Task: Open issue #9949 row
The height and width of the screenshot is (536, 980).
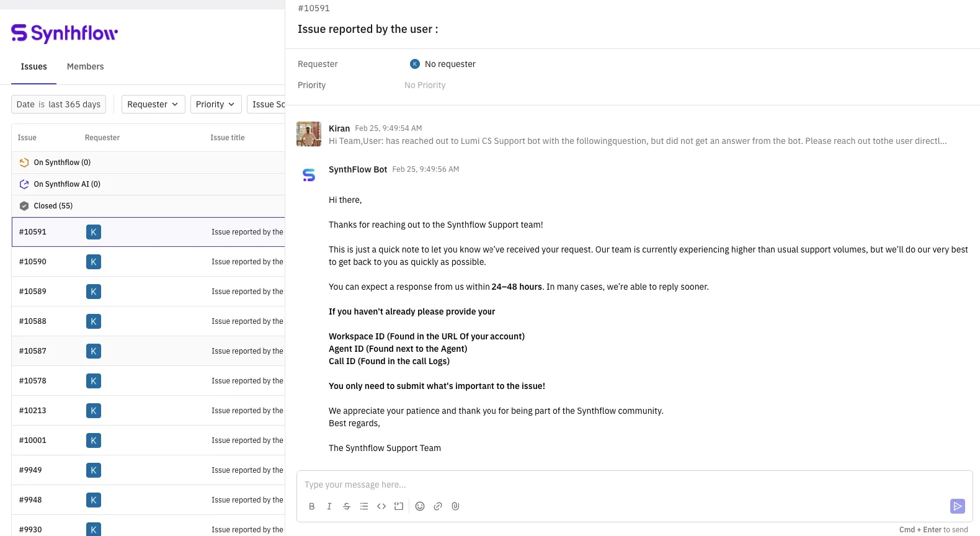Action: [148, 470]
